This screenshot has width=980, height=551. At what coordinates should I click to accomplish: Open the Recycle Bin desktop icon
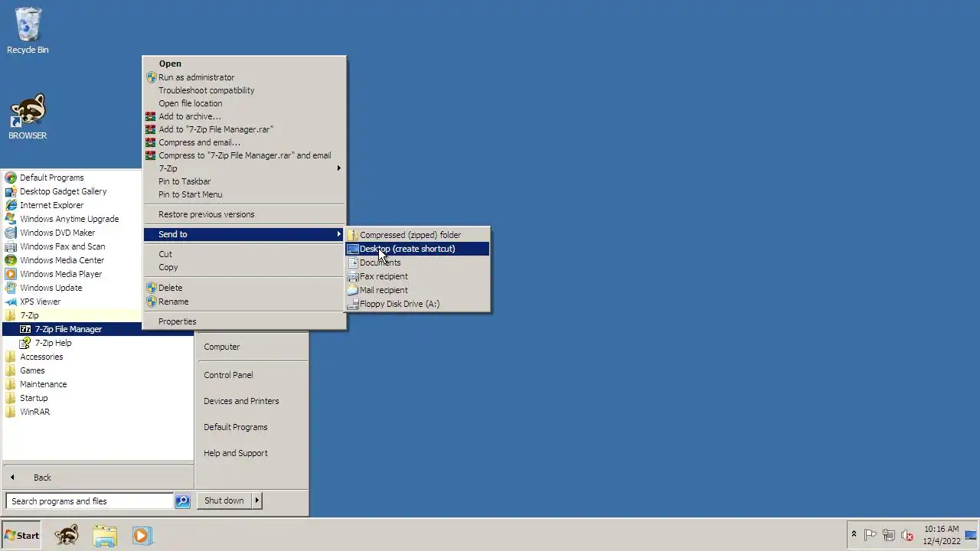[28, 31]
